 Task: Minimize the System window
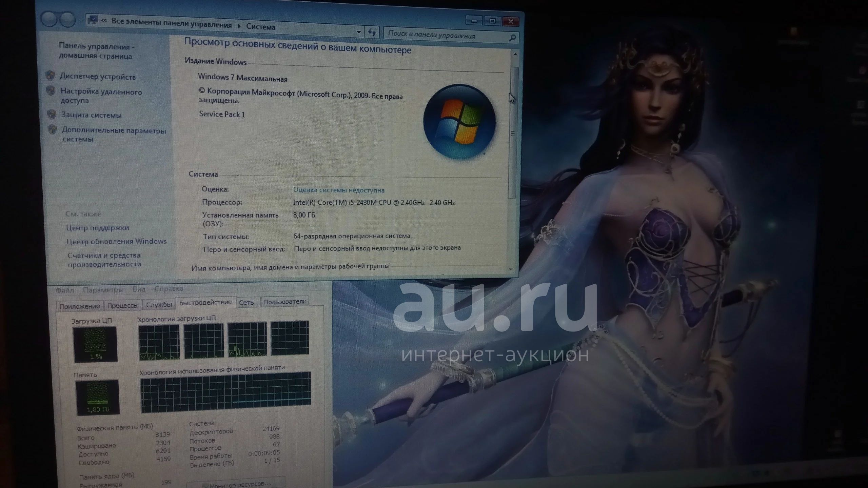(x=474, y=21)
